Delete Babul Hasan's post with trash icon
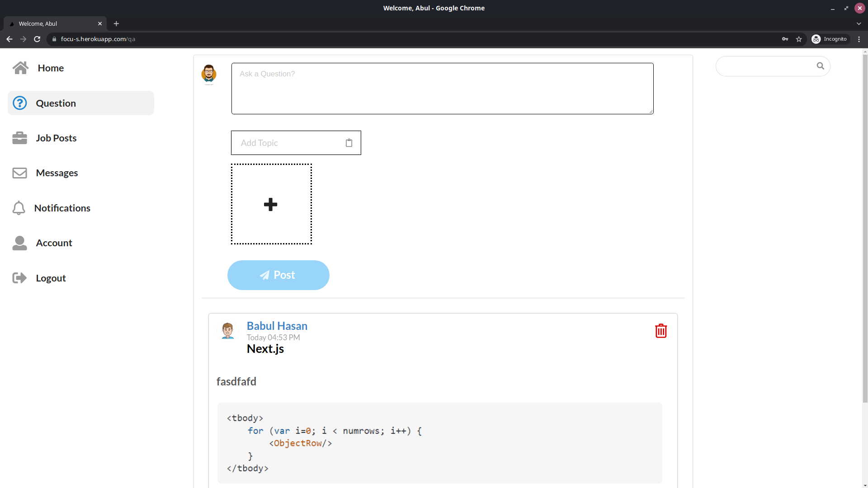The height and width of the screenshot is (488, 868). pyautogui.click(x=661, y=331)
